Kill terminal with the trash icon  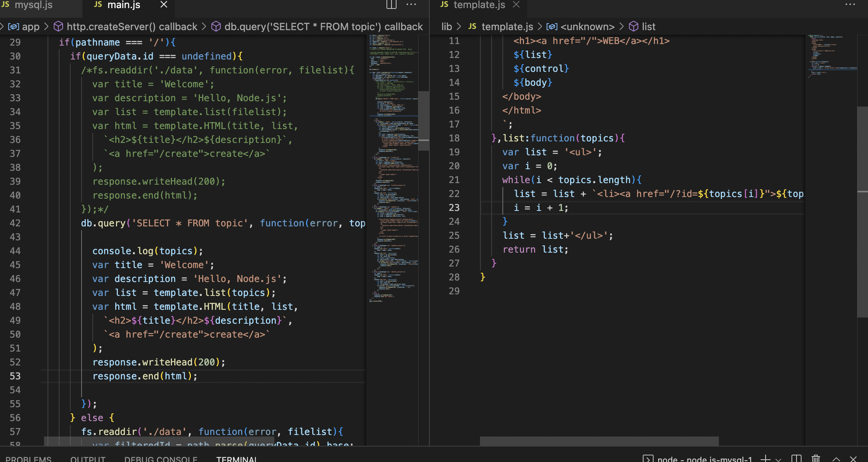coord(816,459)
